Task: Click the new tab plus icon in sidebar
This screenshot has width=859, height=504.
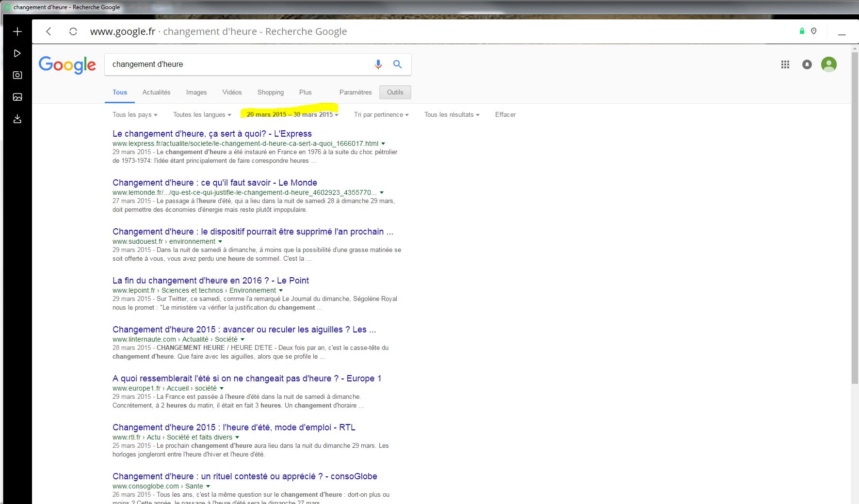Action: tap(17, 31)
